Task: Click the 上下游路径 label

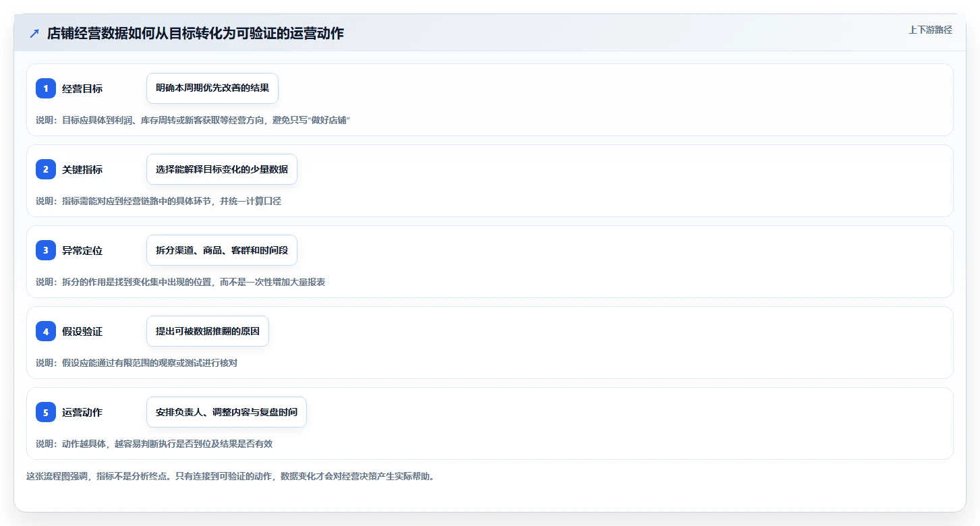Action: [930, 30]
